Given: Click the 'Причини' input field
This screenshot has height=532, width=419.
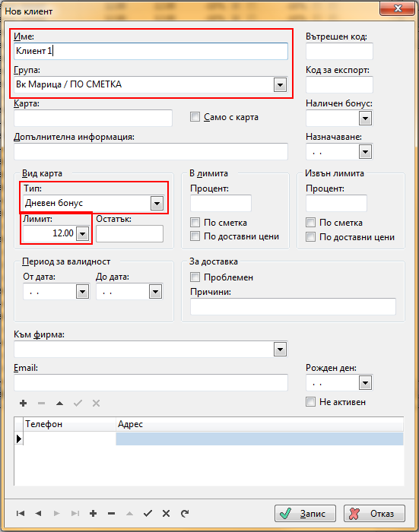Looking at the screenshot, I should pos(293,306).
